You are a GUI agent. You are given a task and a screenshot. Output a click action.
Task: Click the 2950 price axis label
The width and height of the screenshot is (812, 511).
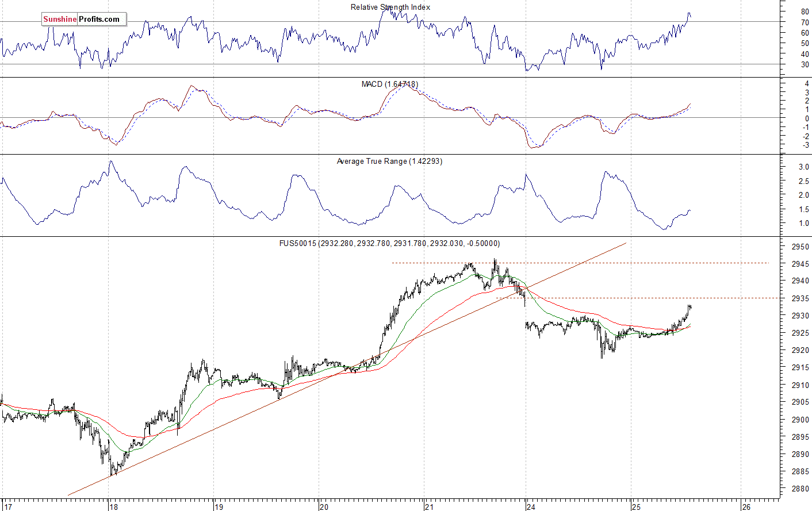click(x=800, y=247)
